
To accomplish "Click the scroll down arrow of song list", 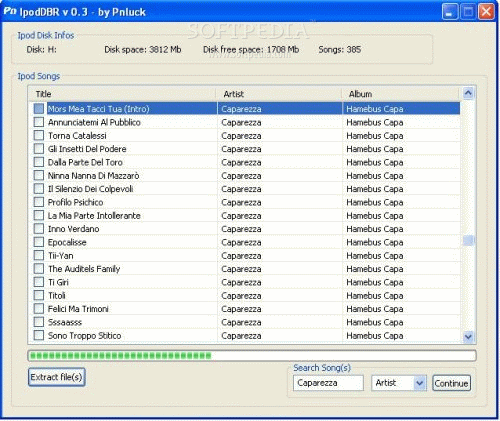I will [468, 336].
